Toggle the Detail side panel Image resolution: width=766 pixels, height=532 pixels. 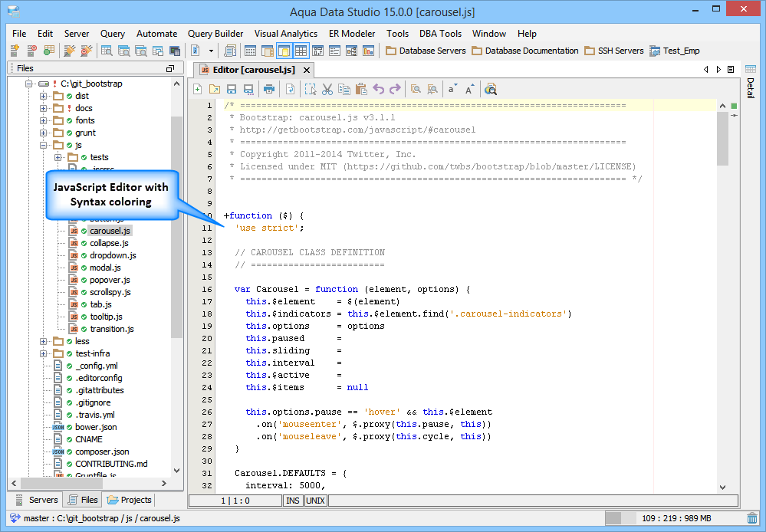750,87
